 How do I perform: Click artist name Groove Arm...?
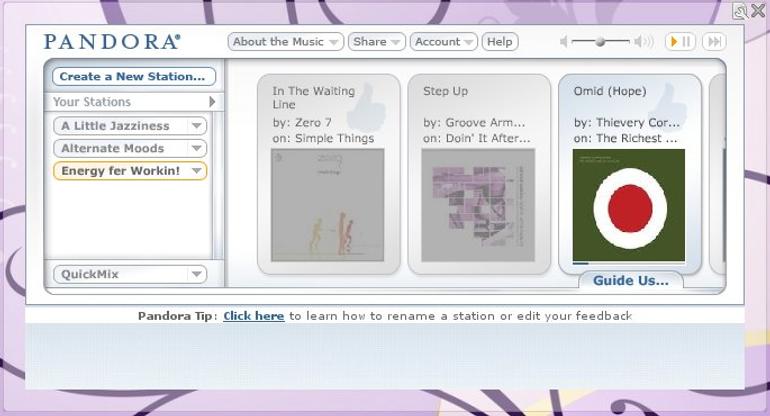pos(485,122)
